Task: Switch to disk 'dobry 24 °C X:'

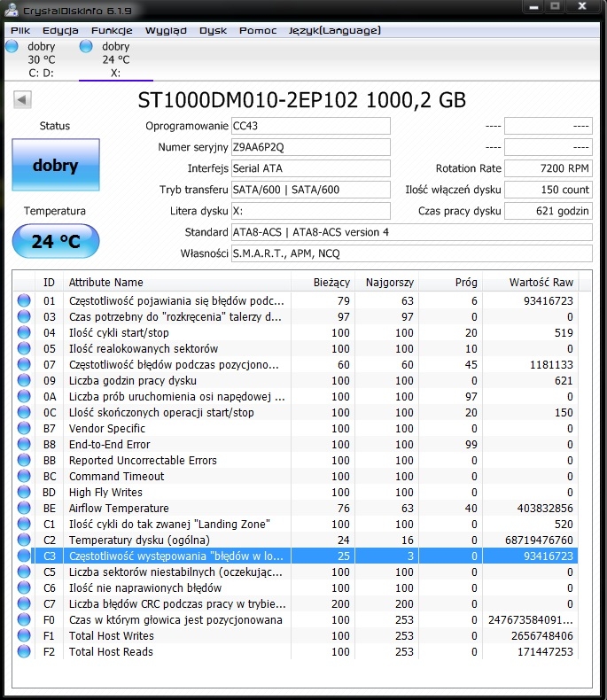Action: [115, 59]
